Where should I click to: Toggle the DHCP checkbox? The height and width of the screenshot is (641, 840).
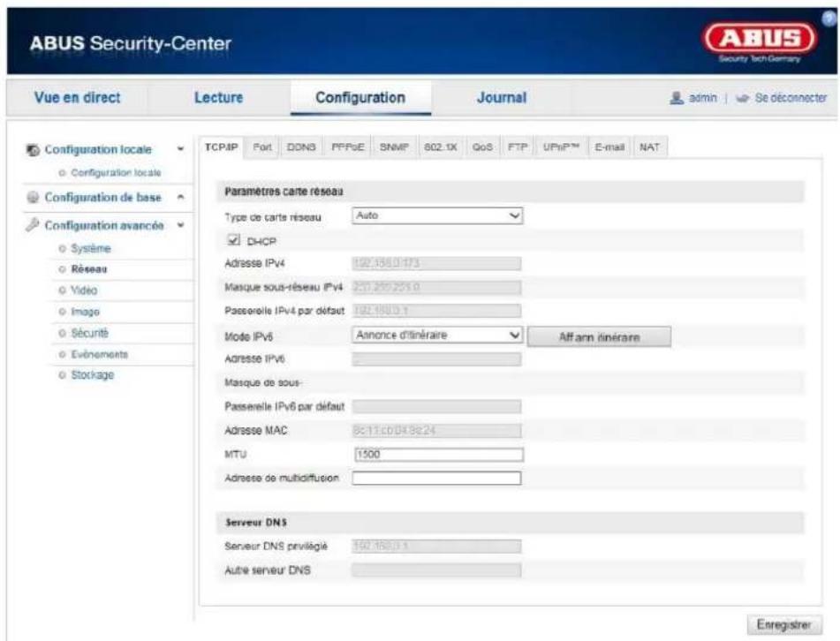(x=233, y=240)
